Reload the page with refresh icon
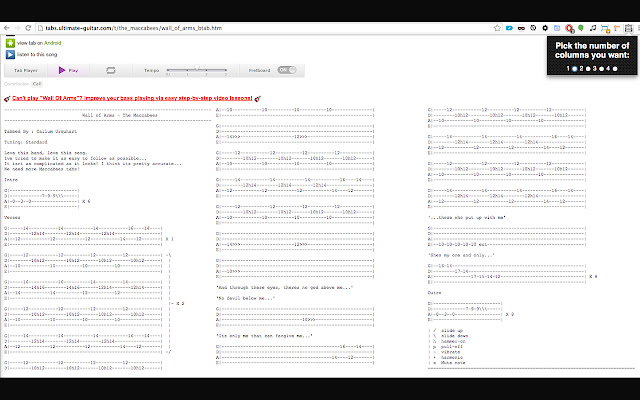The height and width of the screenshot is (400, 640). pos(28,28)
